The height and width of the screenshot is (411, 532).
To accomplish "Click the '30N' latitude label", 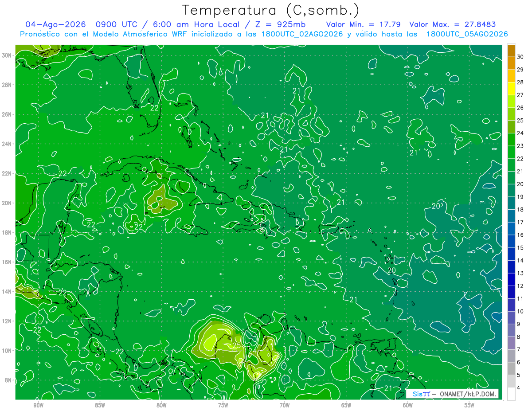I will click(6, 55).
